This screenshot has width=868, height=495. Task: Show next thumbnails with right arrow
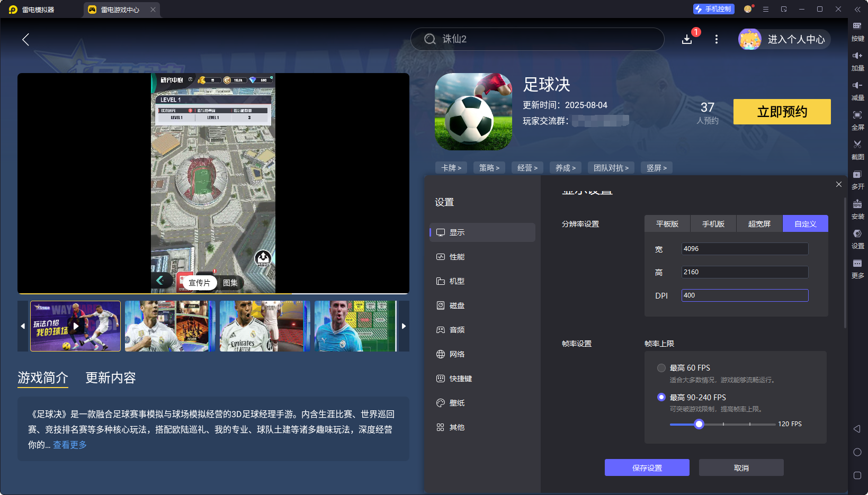404,326
